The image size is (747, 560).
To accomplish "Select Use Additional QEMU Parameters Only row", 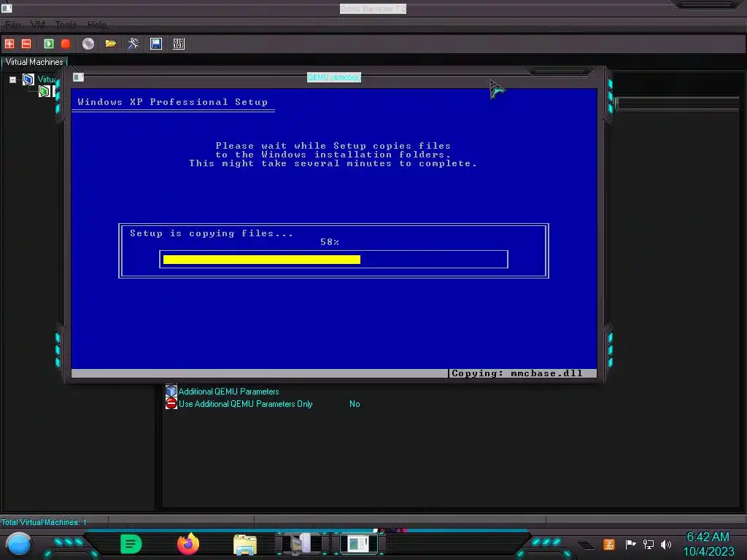I will pyautogui.click(x=245, y=404).
